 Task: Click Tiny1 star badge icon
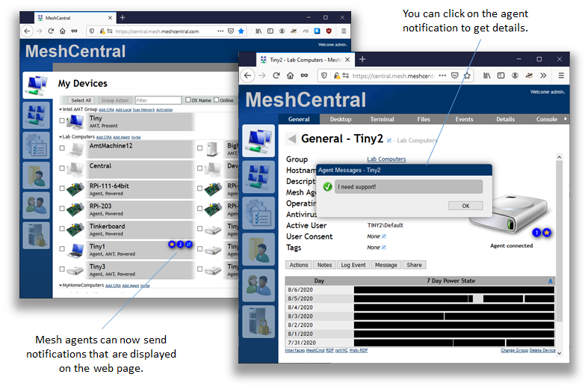pos(172,245)
